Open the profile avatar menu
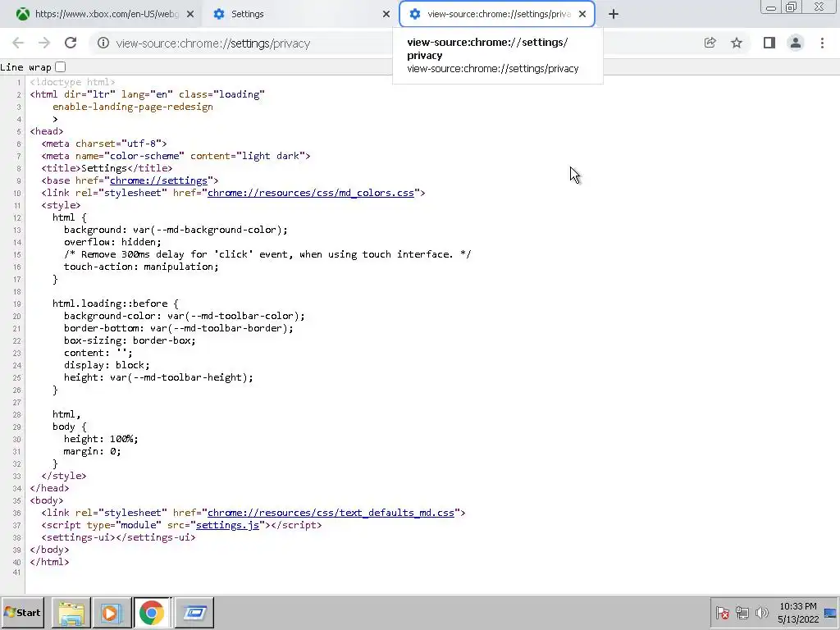Image resolution: width=840 pixels, height=630 pixels. [796, 43]
